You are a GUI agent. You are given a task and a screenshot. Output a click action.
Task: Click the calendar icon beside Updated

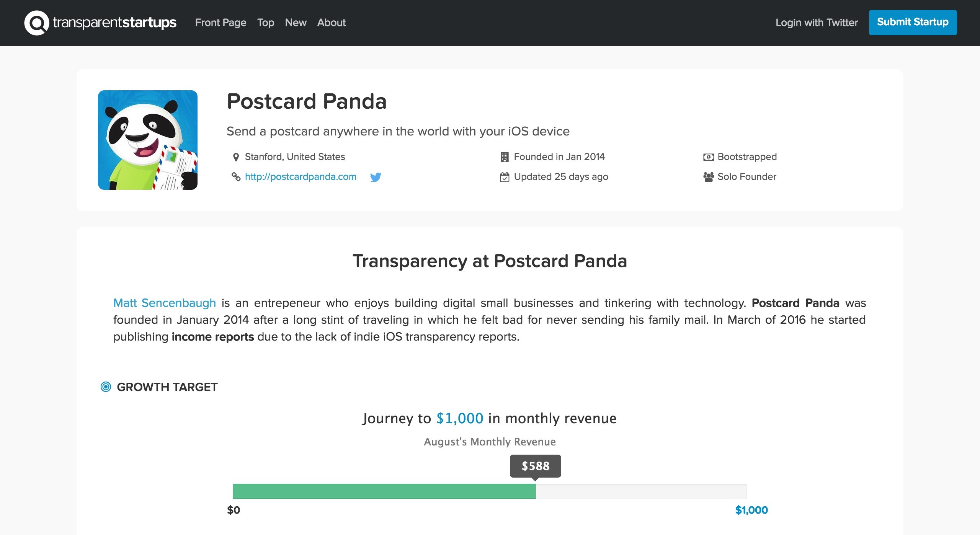click(505, 177)
